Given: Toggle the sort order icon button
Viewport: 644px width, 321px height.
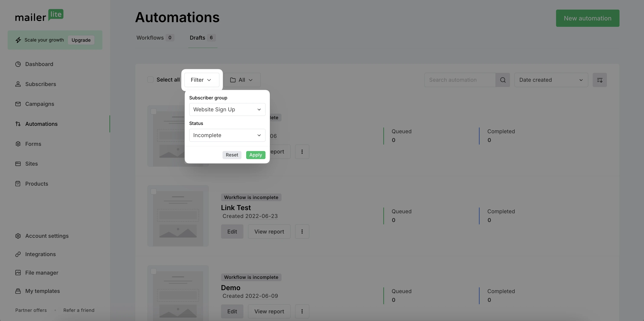Looking at the screenshot, I should tap(599, 80).
